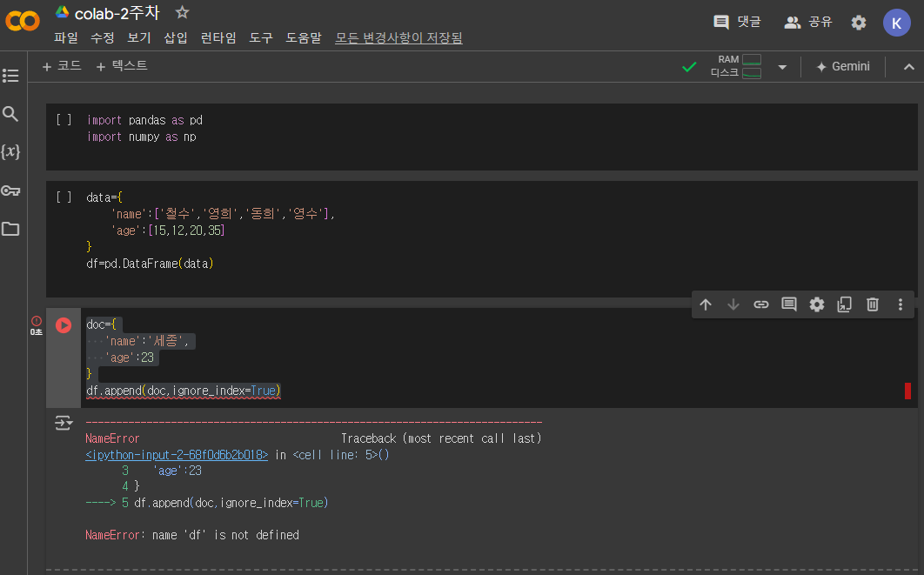This screenshot has width=924, height=575.
Task: Open the Colab home logo
Action: click(23, 21)
